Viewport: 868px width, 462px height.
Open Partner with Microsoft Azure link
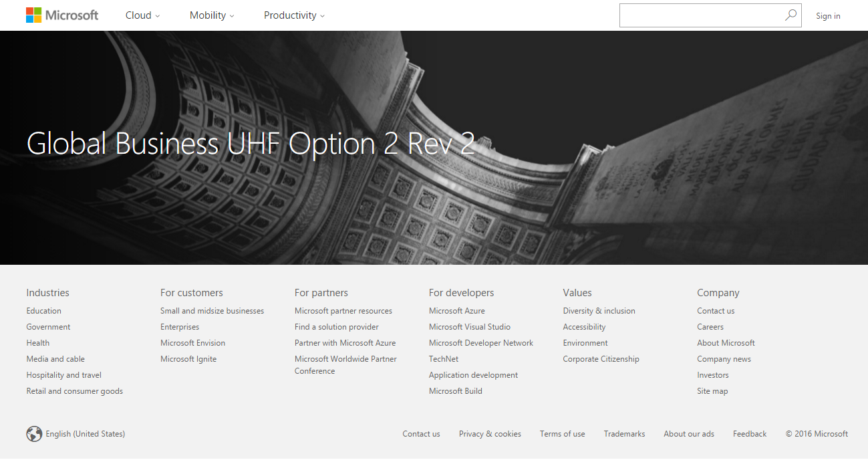(x=345, y=343)
